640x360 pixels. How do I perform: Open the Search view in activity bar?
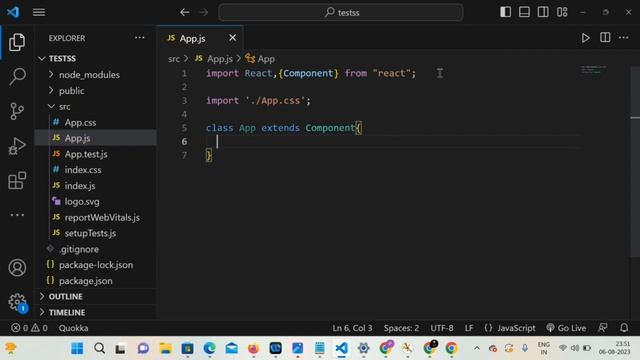pos(17,76)
